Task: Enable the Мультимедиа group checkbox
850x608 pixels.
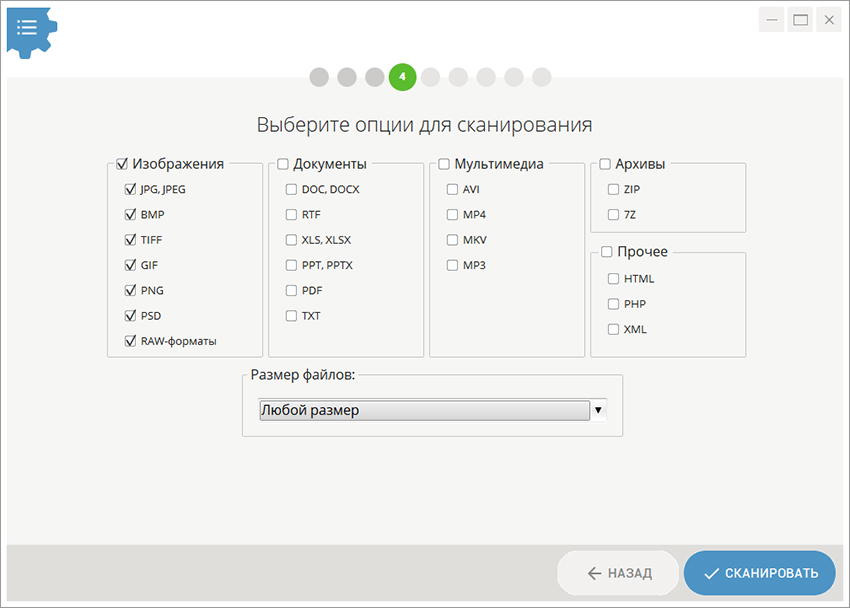Action: (x=445, y=164)
